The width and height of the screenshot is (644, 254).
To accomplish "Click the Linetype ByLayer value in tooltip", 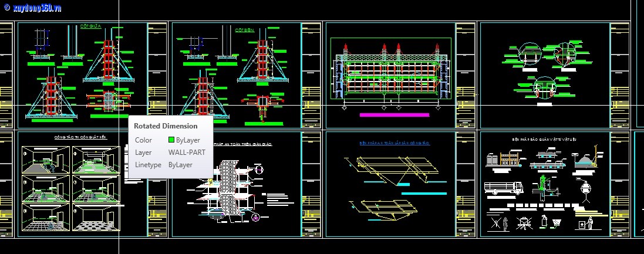I will [x=180, y=165].
